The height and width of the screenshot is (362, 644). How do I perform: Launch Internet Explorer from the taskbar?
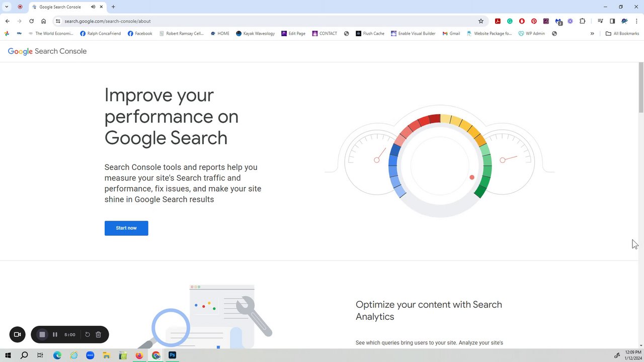[73, 355]
